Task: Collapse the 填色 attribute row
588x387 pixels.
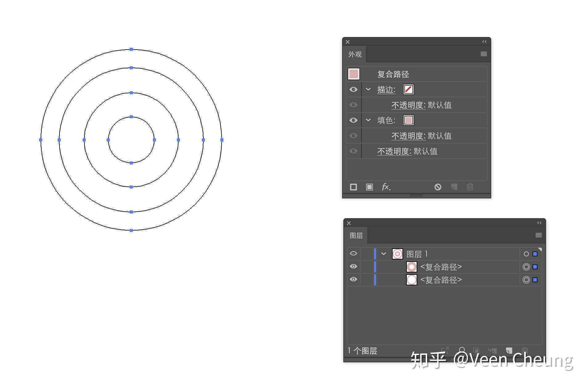Action: click(368, 120)
